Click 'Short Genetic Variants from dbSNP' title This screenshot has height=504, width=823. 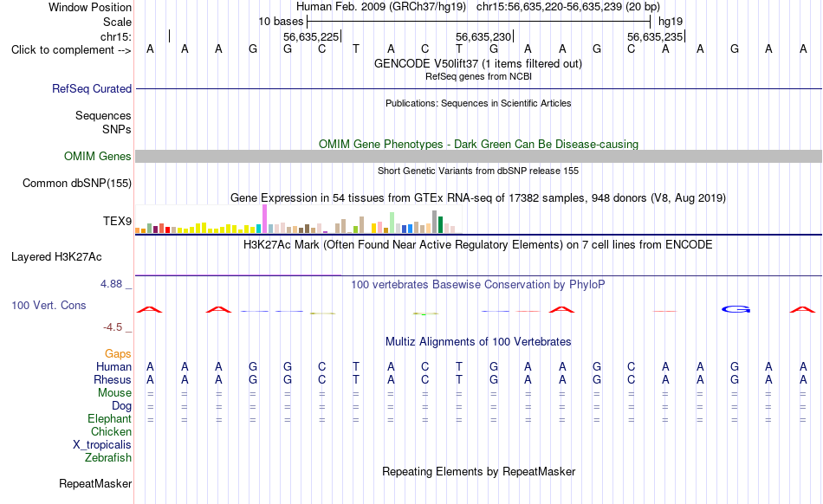tap(478, 171)
